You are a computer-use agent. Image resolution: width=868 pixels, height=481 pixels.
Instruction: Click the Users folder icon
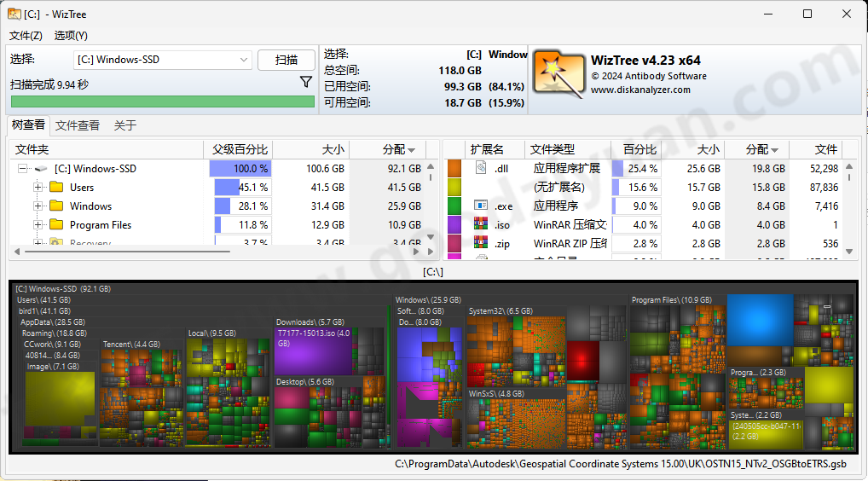coord(56,187)
